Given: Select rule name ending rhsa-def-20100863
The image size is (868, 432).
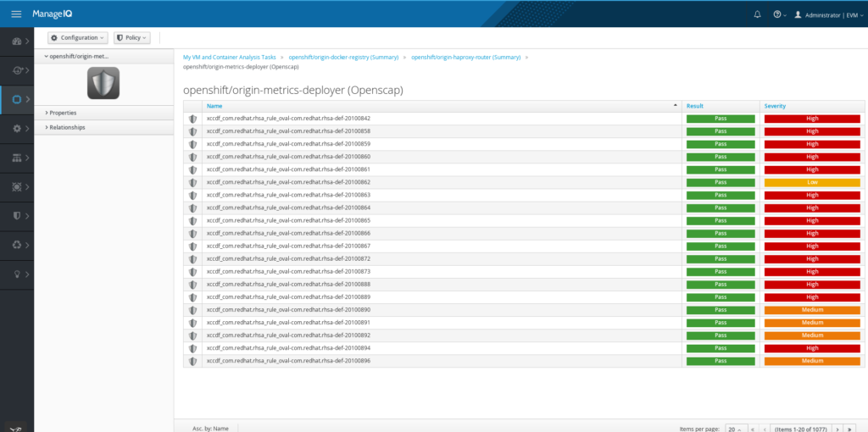Looking at the screenshot, I should (288, 195).
